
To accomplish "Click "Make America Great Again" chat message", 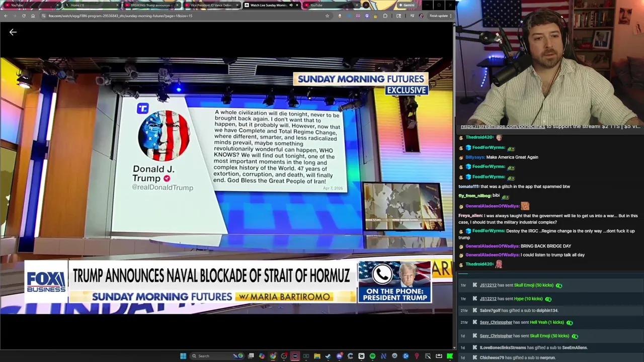I will (512, 157).
